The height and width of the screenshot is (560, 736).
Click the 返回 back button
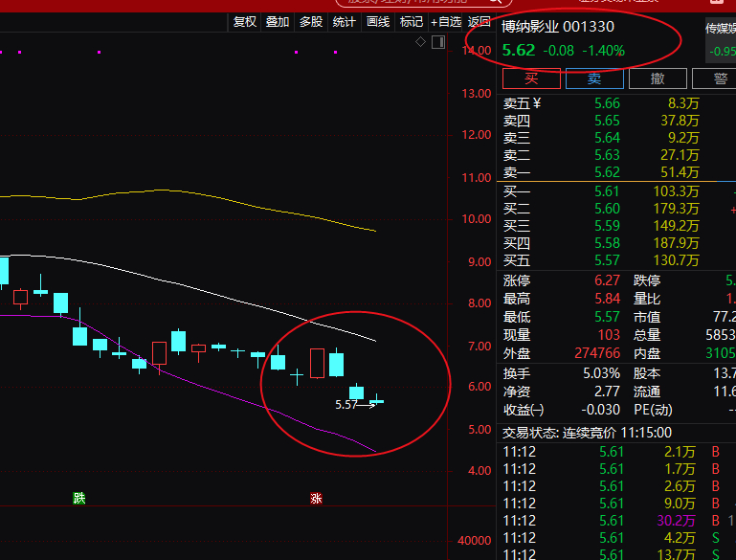pos(480,22)
